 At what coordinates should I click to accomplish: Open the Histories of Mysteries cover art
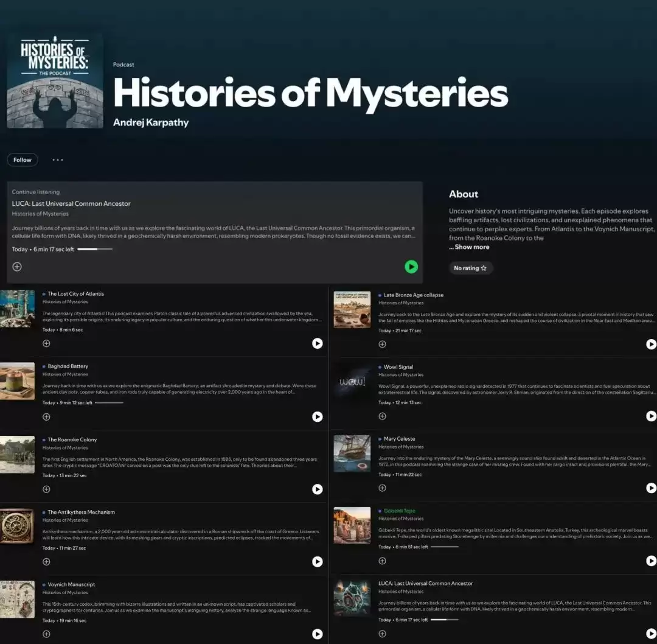click(55, 81)
